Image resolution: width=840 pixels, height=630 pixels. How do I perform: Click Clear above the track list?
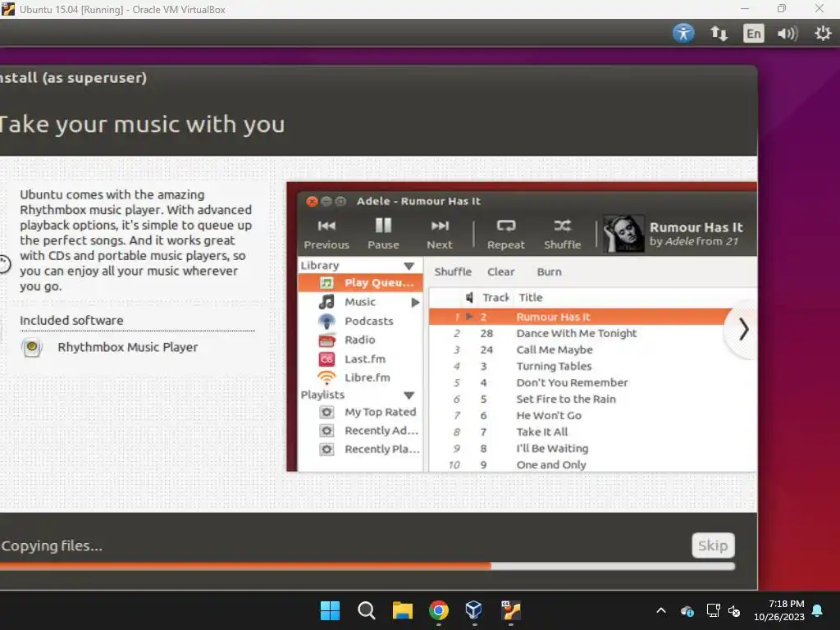coord(501,272)
